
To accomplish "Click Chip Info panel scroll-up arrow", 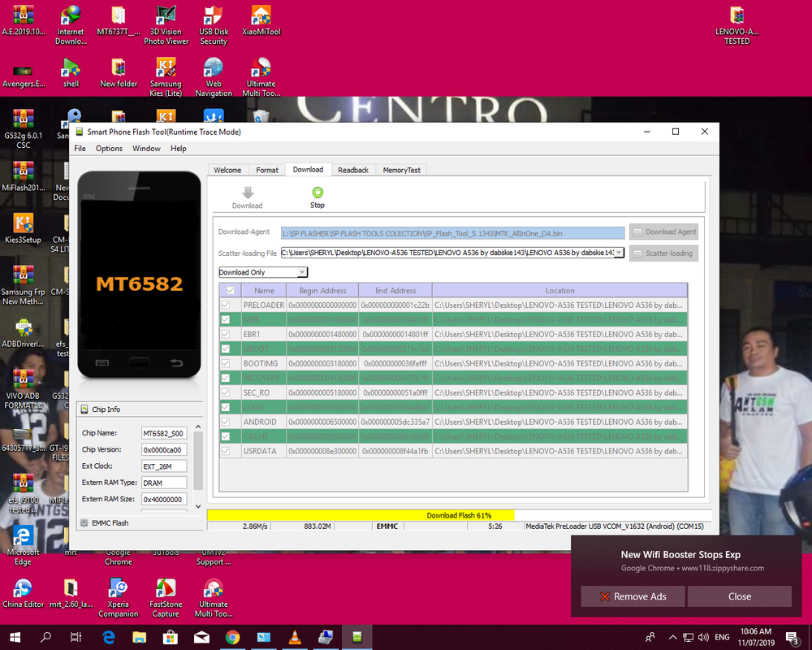I will 198,427.
